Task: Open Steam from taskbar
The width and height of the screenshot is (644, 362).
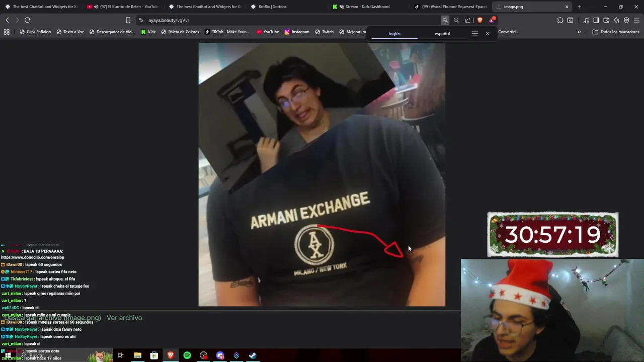Action: tap(253, 355)
